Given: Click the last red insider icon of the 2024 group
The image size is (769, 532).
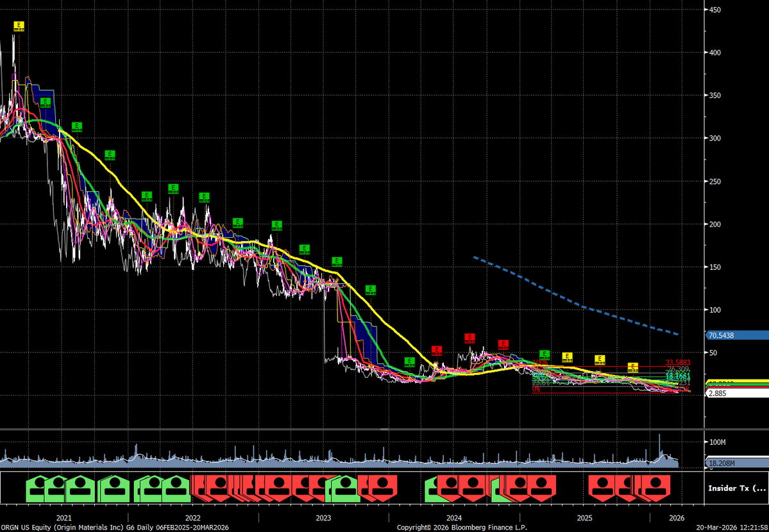Looking at the screenshot, I should [x=541, y=488].
